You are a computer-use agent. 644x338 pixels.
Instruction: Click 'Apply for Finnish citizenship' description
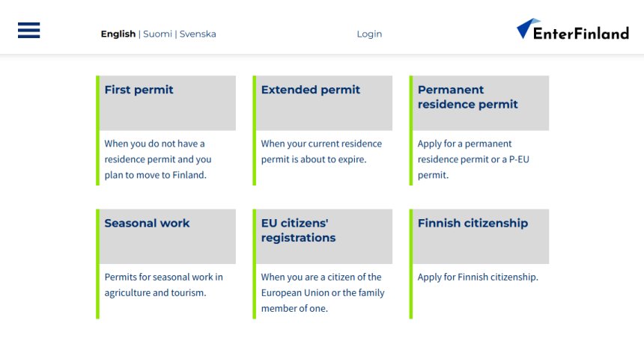[478, 277]
